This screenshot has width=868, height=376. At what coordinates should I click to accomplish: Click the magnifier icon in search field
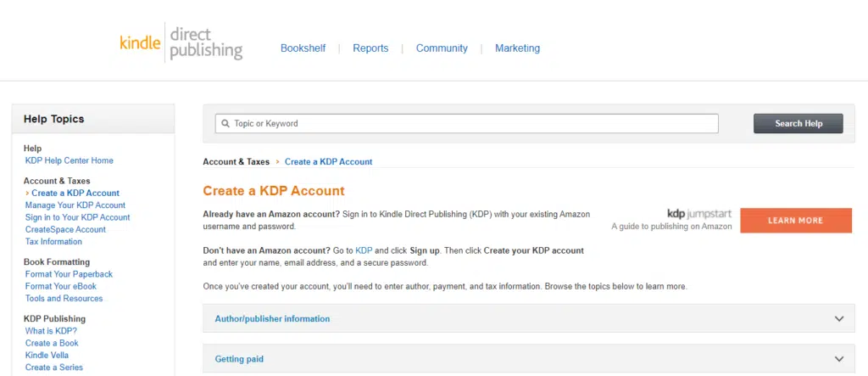point(225,124)
